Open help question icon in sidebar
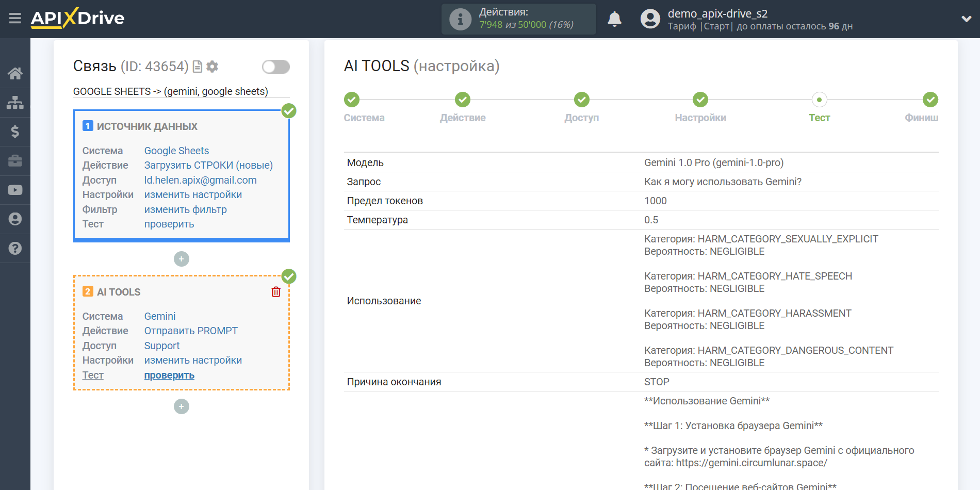The width and height of the screenshot is (980, 490). (x=15, y=248)
